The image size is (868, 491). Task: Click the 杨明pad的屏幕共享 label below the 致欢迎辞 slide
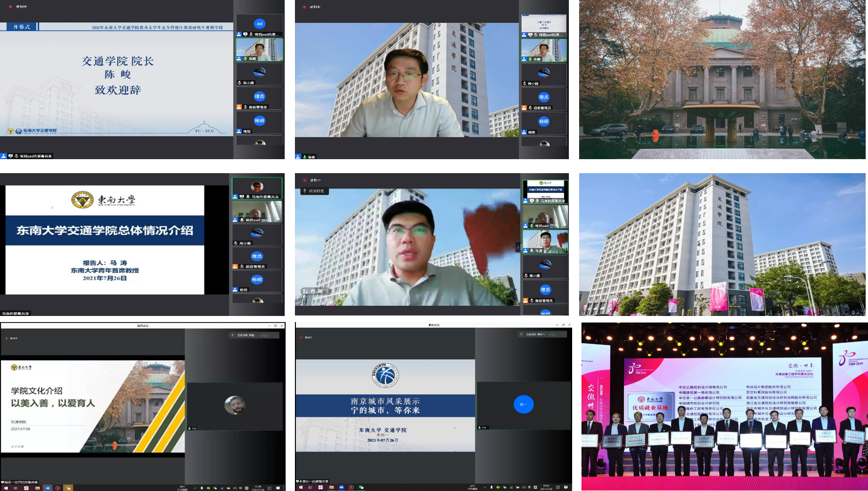[27, 156]
